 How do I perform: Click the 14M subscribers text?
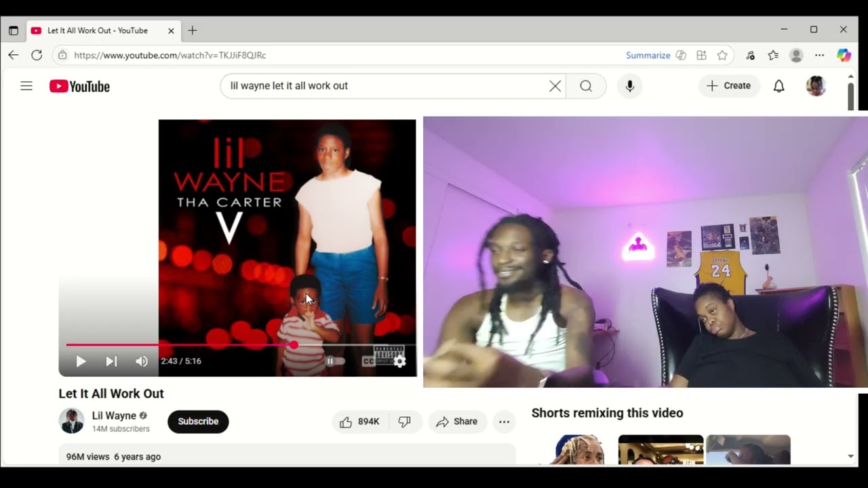tap(121, 429)
